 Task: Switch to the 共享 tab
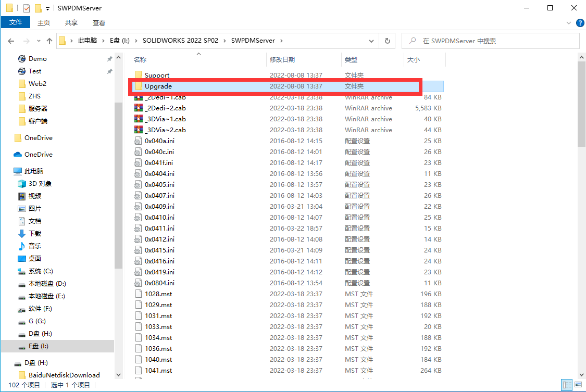pos(71,22)
